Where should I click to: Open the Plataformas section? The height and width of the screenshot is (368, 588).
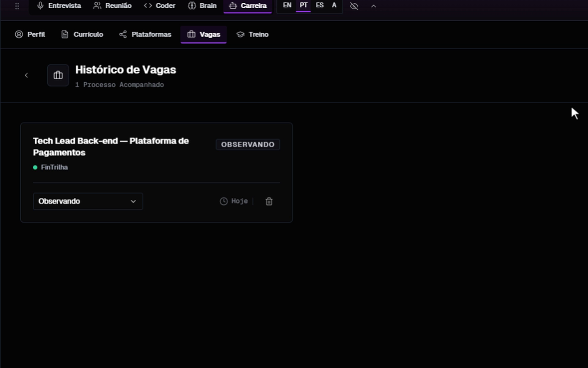tap(145, 34)
